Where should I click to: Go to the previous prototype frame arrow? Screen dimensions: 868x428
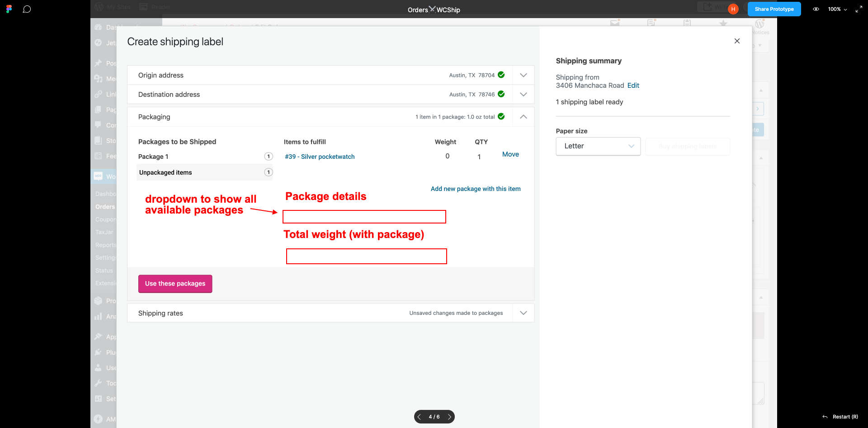pyautogui.click(x=419, y=417)
